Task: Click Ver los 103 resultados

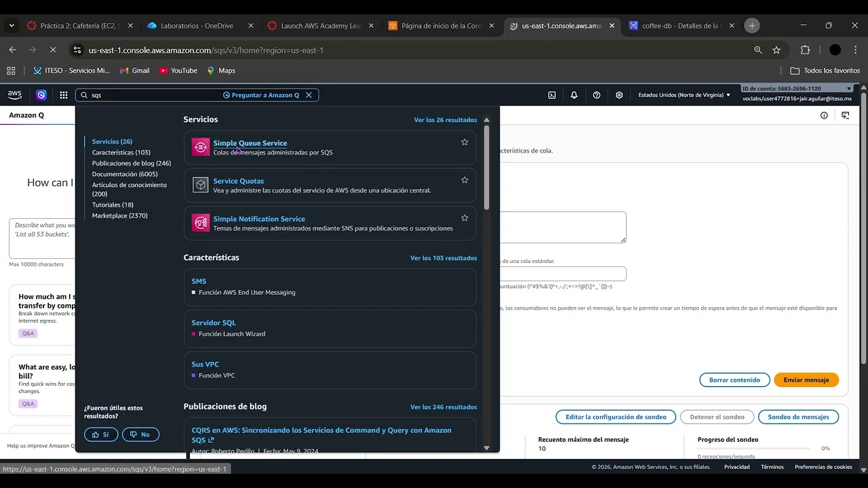Action: coord(443,258)
